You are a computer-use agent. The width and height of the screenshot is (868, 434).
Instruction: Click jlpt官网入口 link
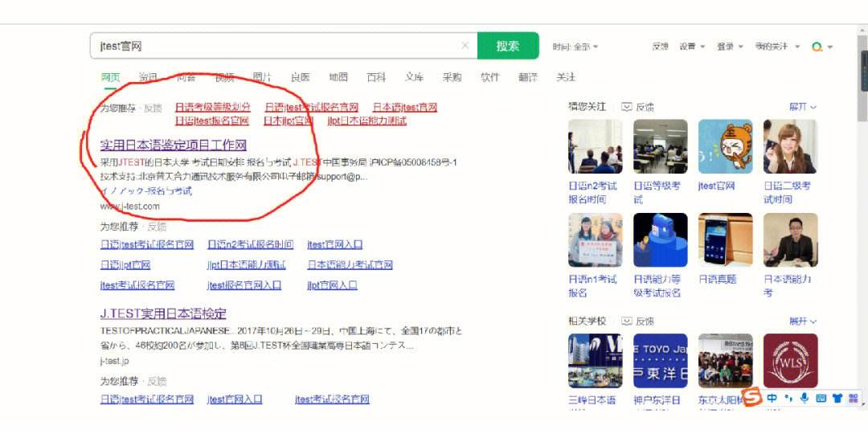click(x=332, y=285)
